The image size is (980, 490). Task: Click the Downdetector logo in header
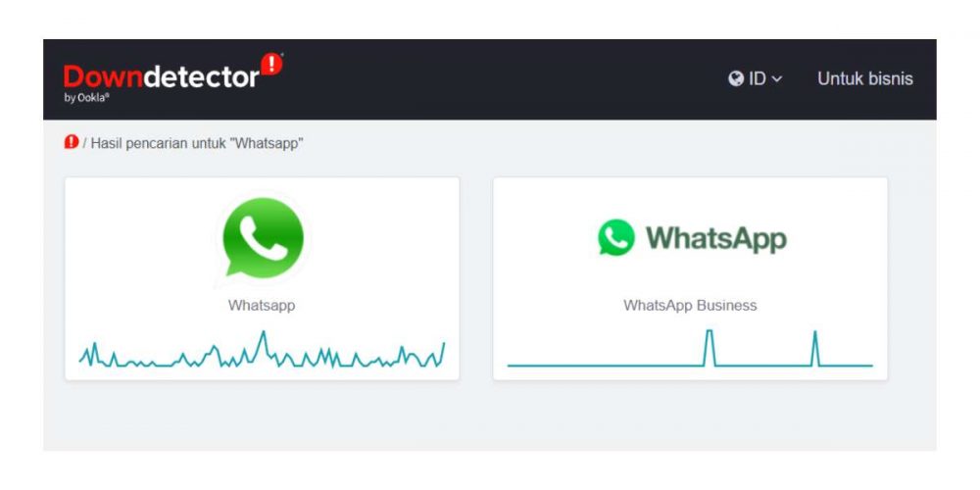pos(173,78)
